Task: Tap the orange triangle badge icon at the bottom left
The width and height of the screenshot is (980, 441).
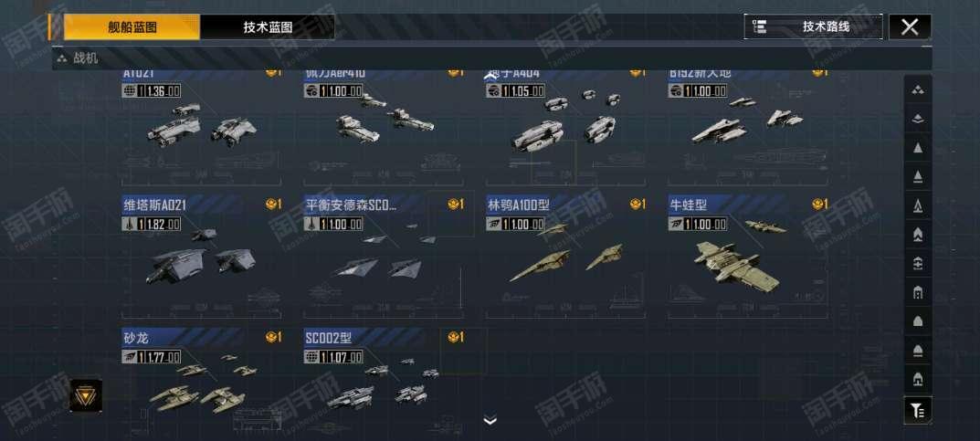Action: coord(86,395)
